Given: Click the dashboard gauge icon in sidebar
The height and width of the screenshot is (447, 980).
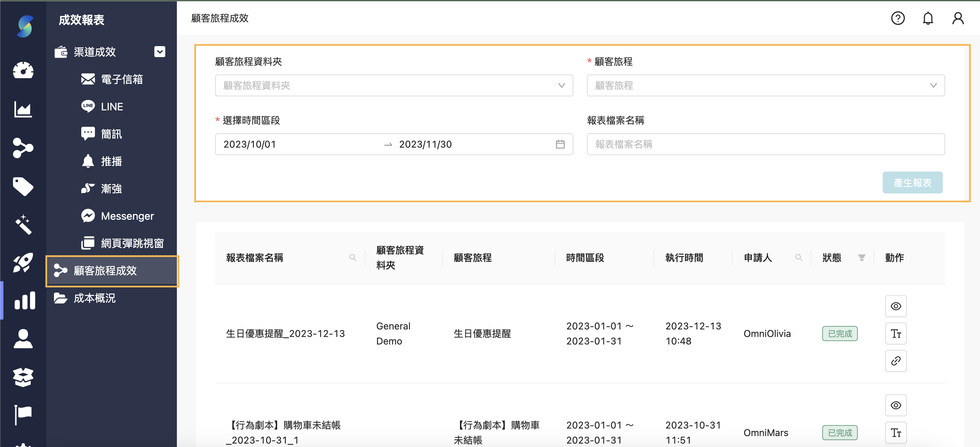Looking at the screenshot, I should coord(23,70).
